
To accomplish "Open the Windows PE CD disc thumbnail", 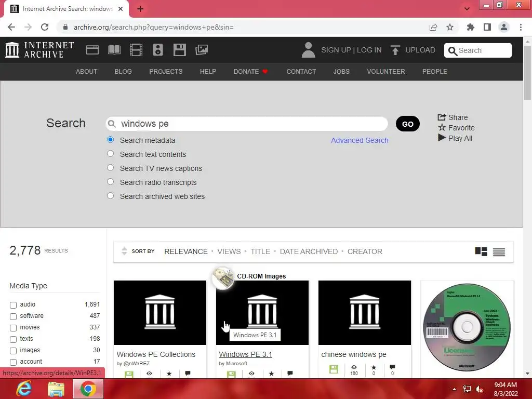I will click(x=467, y=327).
